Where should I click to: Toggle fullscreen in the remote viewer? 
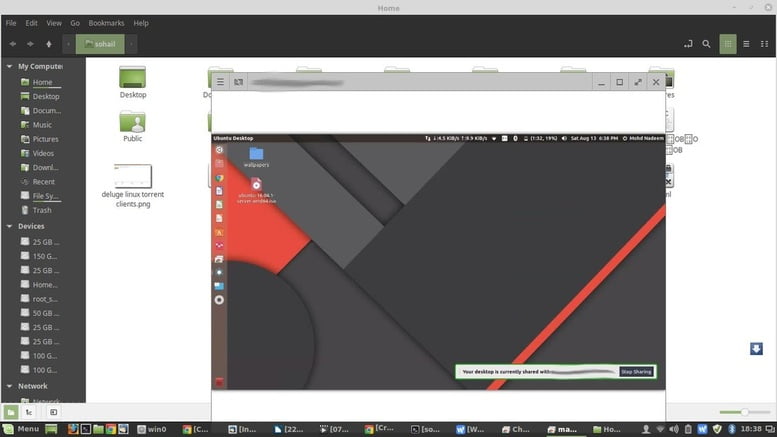pos(638,82)
